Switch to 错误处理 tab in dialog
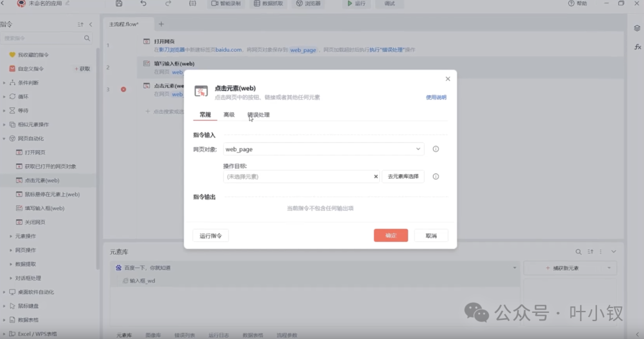Image resolution: width=644 pixels, height=339 pixels. click(258, 114)
